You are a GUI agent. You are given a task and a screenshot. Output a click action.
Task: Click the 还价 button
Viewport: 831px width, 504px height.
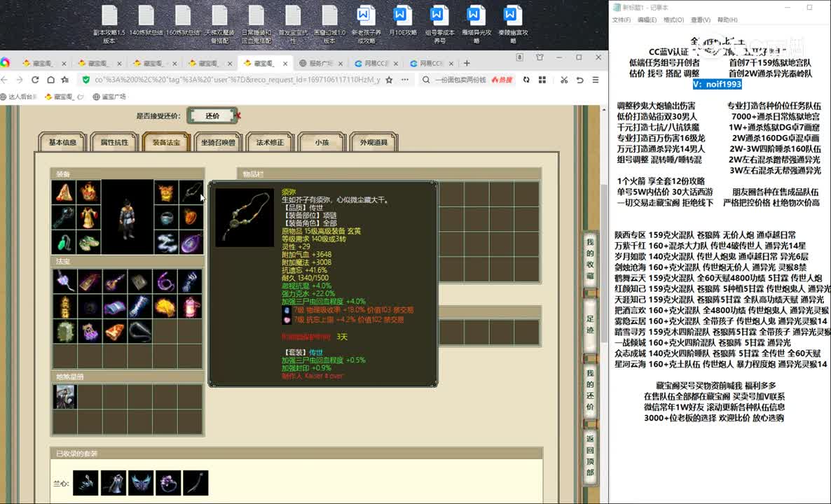pos(212,115)
